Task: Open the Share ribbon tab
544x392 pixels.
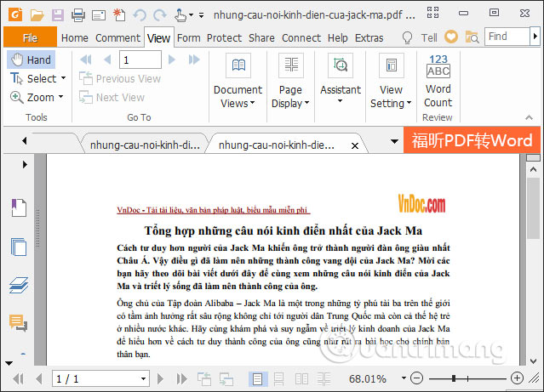Action: (261, 37)
